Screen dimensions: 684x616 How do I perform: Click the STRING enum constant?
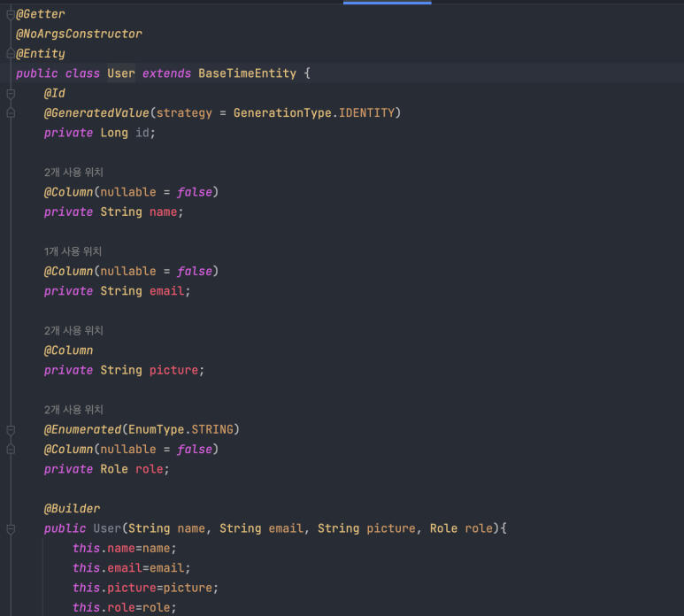tap(212, 430)
